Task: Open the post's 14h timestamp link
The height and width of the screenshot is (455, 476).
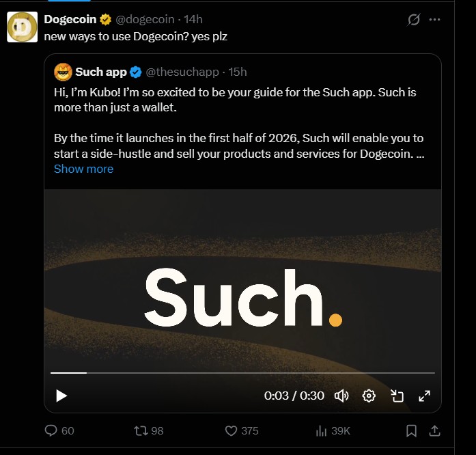Action: click(193, 19)
